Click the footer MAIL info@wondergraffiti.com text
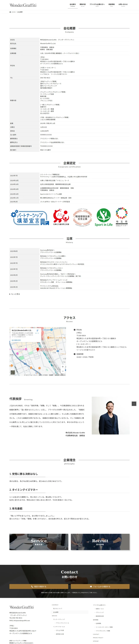Image resolution: width=139 pixels, height=644 pixels. coord(20,621)
